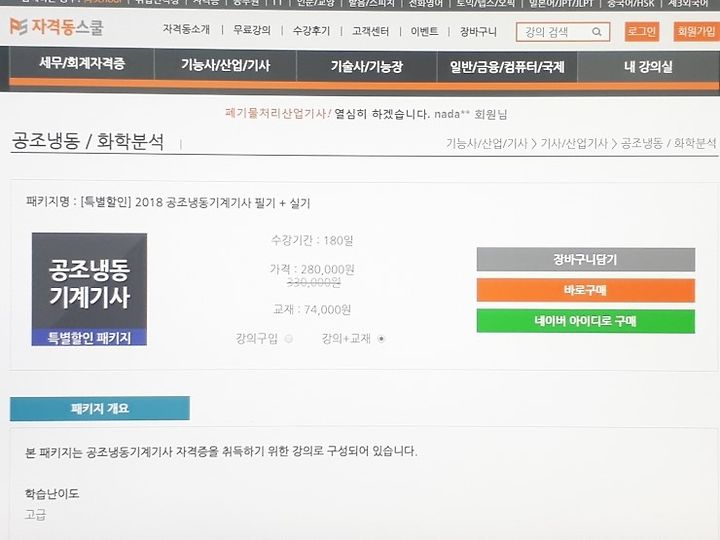Open the 기술사/기능장 menu
Screen dimensions: 720x540
(366, 66)
